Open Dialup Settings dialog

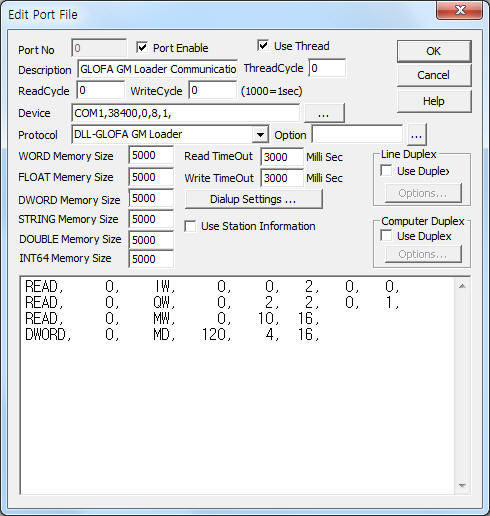click(254, 199)
